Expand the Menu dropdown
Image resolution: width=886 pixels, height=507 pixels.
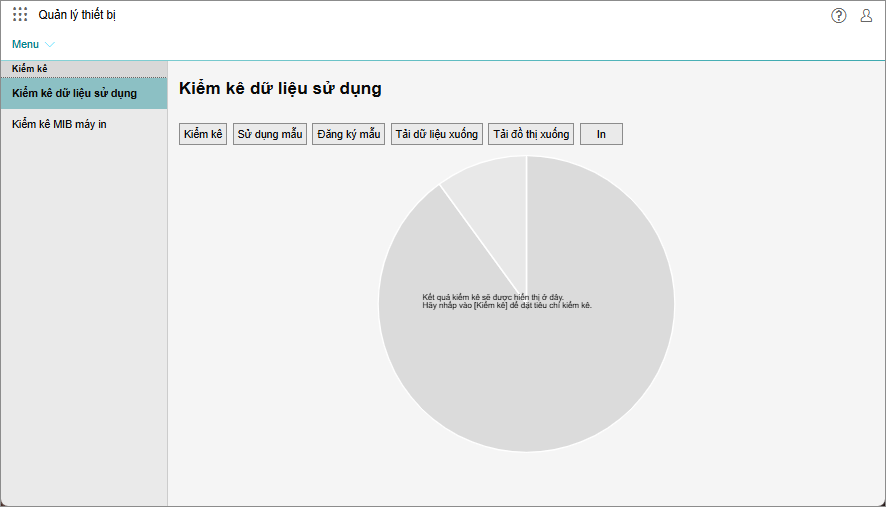[26, 44]
